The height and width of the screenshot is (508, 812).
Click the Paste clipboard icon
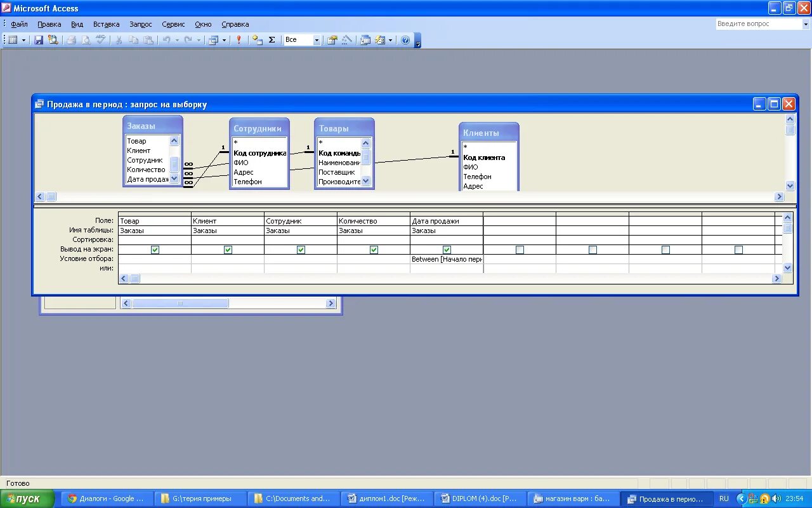click(148, 40)
